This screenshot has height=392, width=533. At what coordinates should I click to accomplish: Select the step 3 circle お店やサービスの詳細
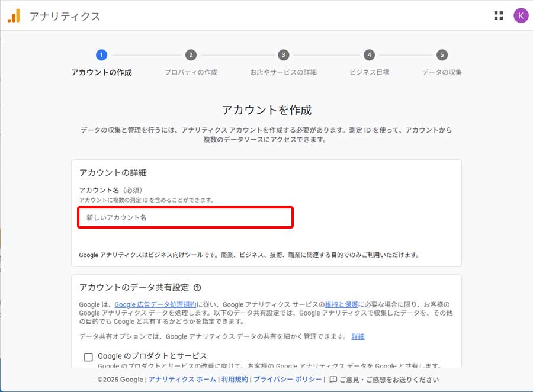click(282, 54)
